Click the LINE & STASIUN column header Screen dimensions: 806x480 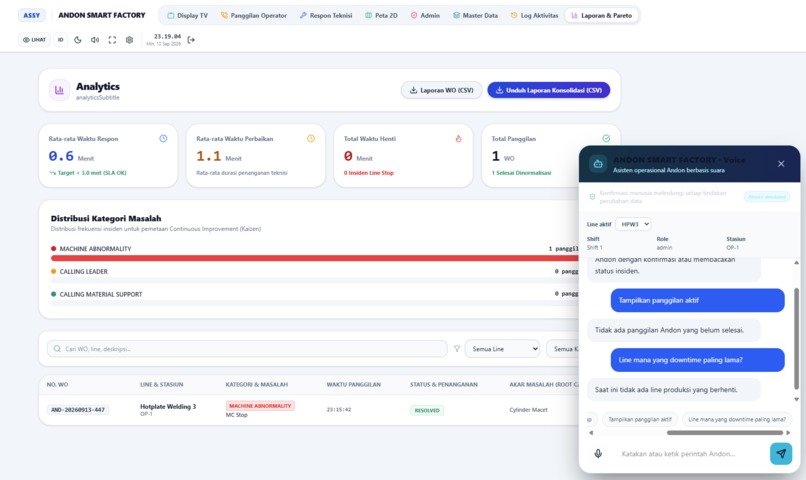tap(161, 384)
